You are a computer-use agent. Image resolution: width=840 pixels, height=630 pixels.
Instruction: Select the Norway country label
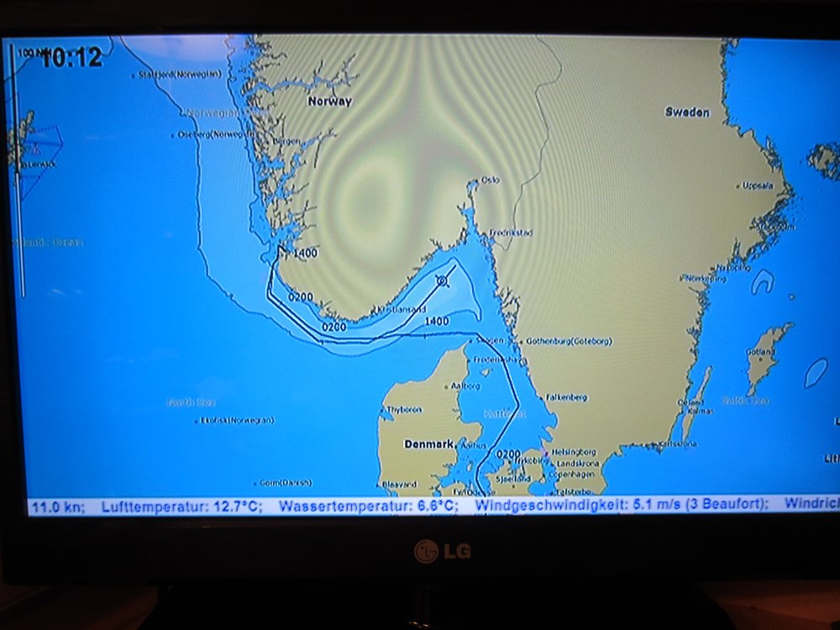[x=329, y=101]
